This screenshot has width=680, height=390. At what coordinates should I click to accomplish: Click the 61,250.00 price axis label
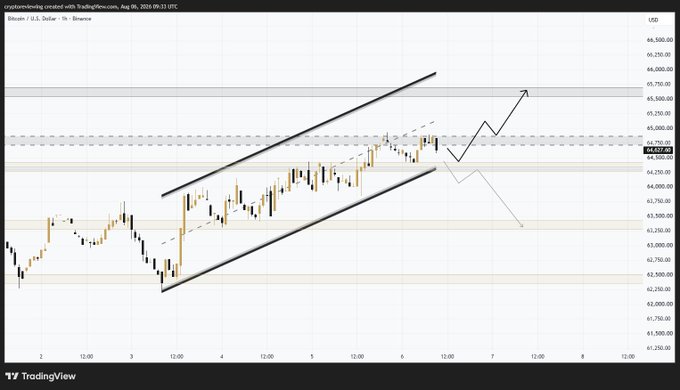coord(660,348)
